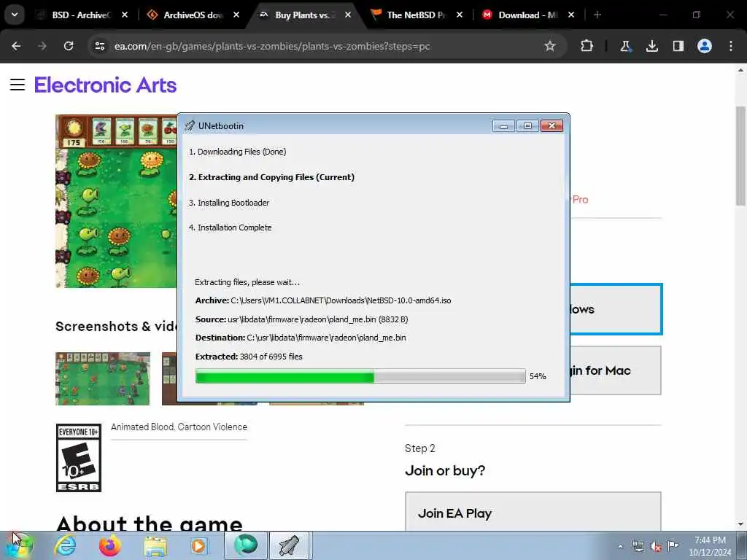Image resolution: width=747 pixels, height=560 pixels.
Task: Reload the EA page
Action: pos(69,46)
